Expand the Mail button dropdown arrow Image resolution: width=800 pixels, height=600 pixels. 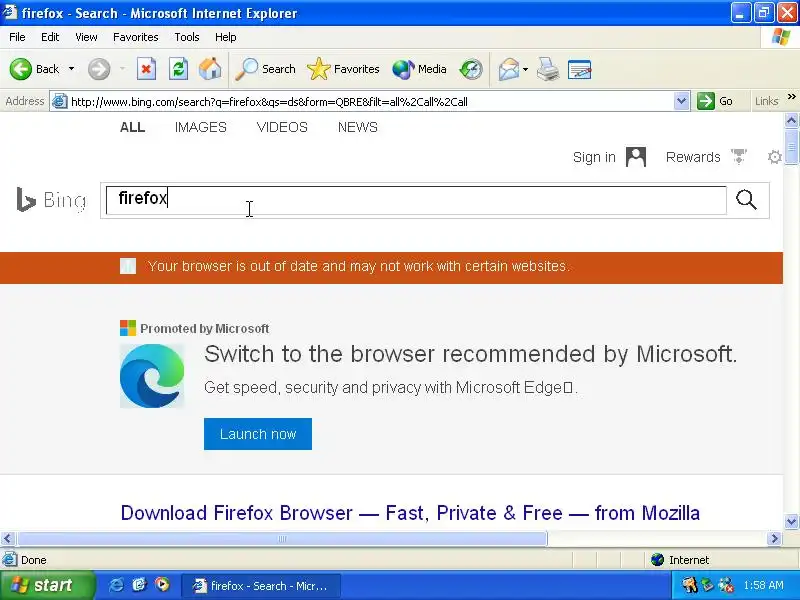(526, 69)
